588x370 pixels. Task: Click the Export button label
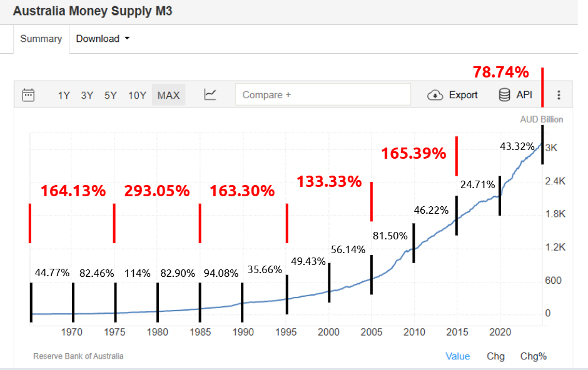pos(464,95)
